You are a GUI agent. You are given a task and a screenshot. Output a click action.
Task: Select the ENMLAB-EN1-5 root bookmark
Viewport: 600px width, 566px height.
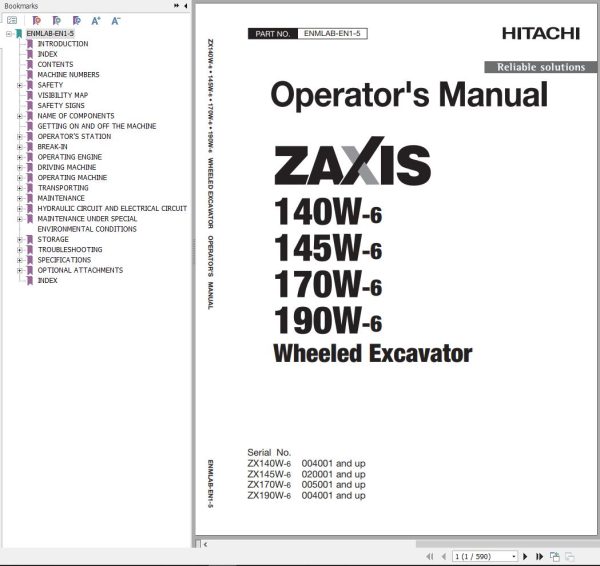tap(50, 34)
